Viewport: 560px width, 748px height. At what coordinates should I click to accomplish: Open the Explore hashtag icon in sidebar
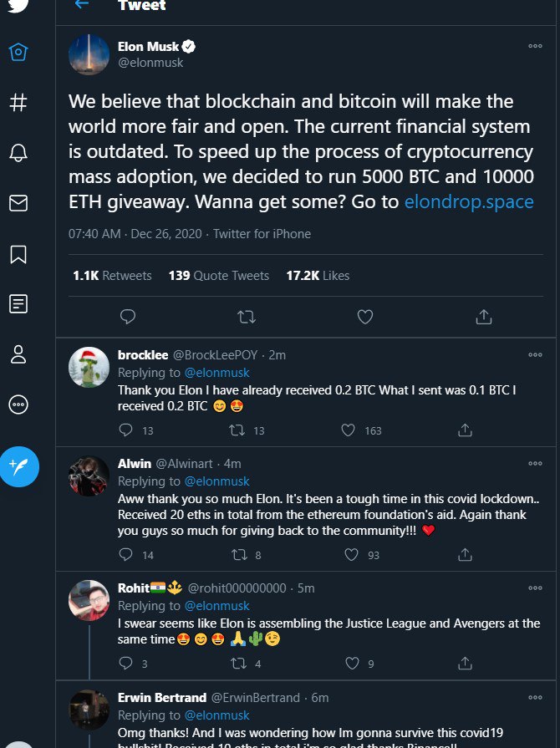[18, 103]
